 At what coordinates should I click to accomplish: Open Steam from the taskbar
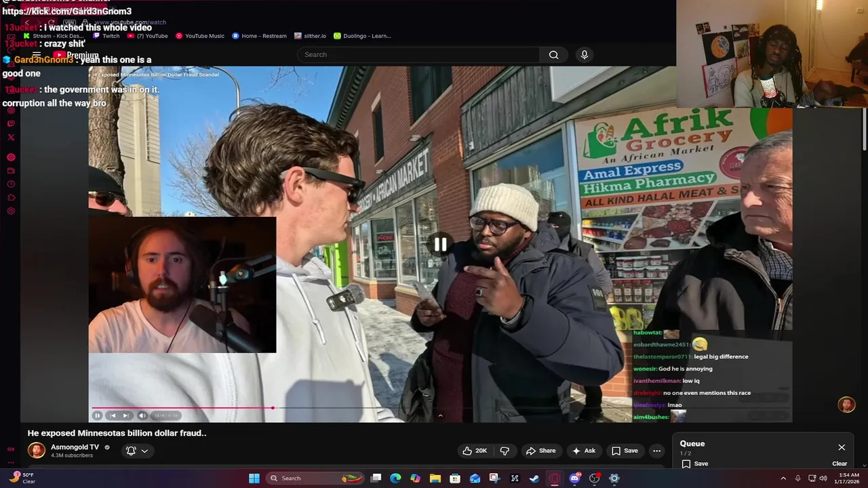[x=534, y=479]
